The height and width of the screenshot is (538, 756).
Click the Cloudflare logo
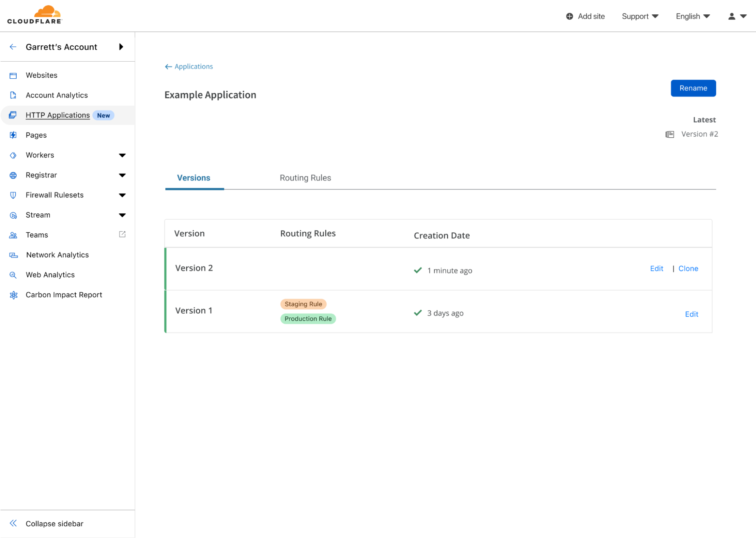coord(35,15)
